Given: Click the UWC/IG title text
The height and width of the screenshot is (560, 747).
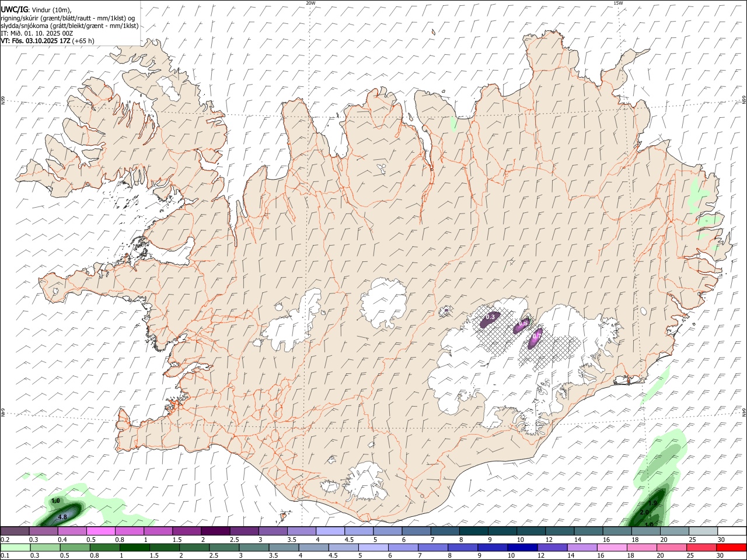Looking at the screenshot, I should pyautogui.click(x=14, y=10).
